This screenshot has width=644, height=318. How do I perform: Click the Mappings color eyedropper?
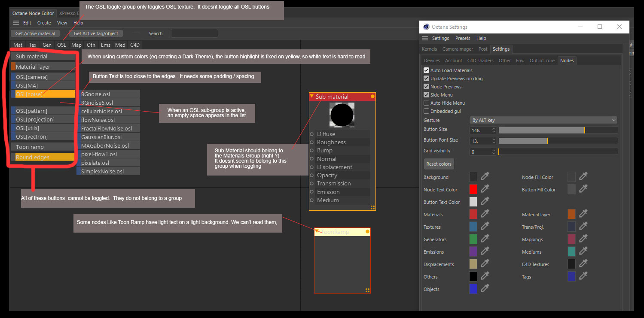tap(583, 239)
